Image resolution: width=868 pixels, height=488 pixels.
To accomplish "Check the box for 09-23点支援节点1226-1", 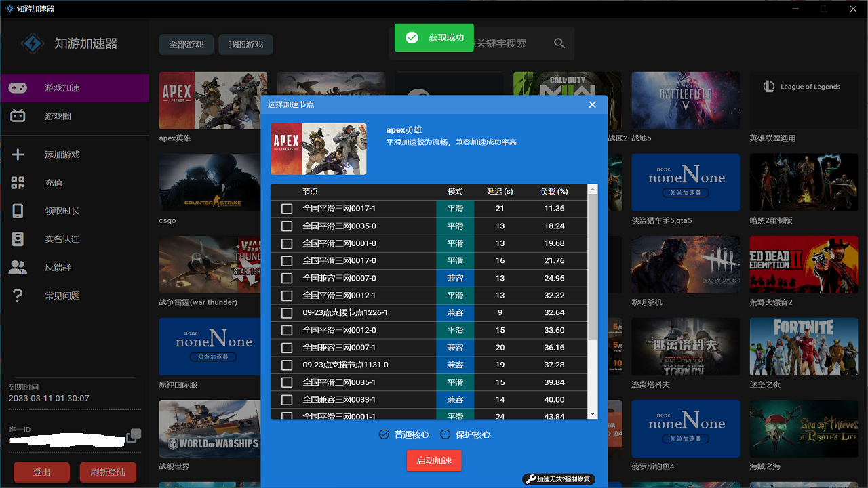I will pos(287,313).
